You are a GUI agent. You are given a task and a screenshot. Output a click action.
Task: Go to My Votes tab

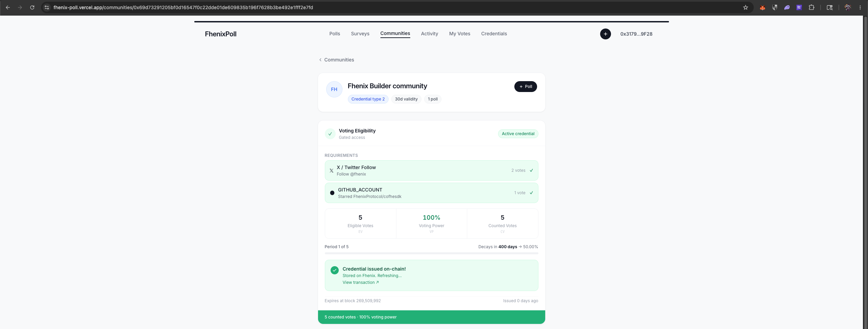point(460,34)
